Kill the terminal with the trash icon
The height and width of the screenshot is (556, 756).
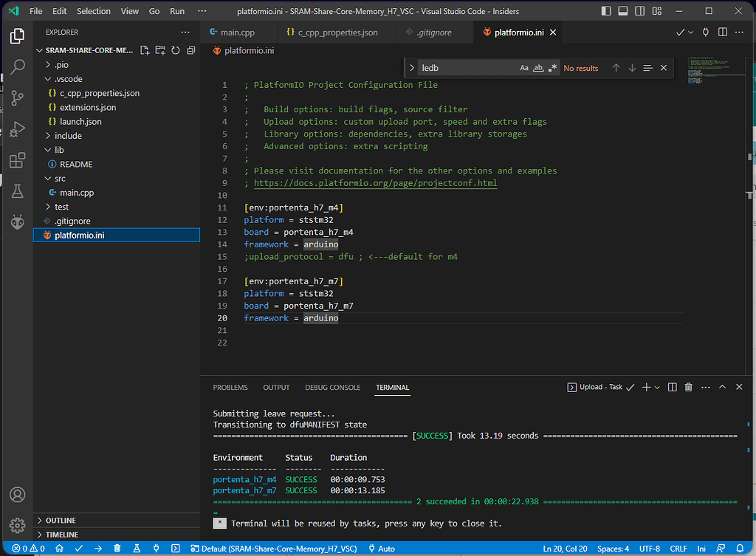click(688, 386)
